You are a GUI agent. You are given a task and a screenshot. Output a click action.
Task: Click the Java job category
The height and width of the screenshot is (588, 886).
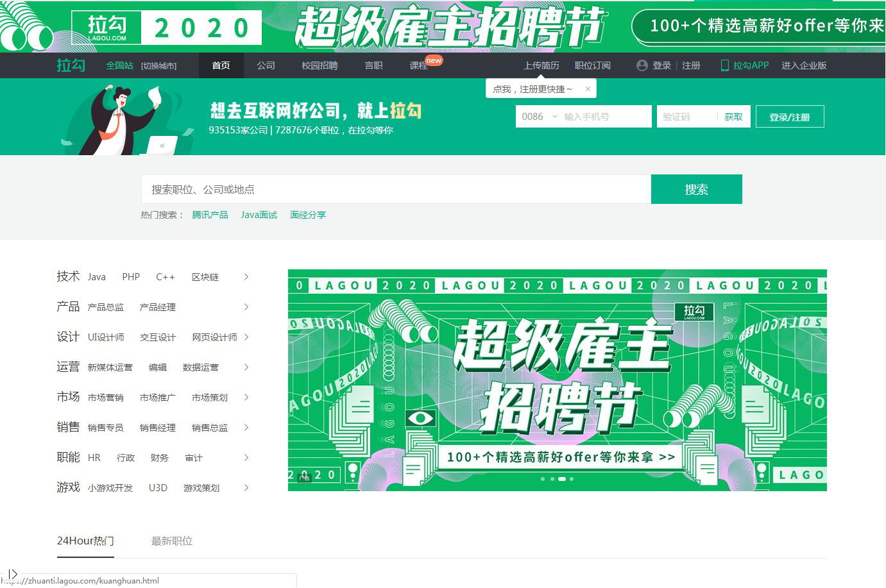[x=97, y=277]
